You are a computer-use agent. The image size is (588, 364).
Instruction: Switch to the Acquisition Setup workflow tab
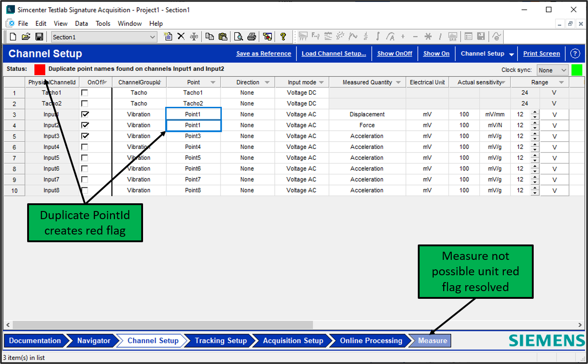[x=293, y=341]
